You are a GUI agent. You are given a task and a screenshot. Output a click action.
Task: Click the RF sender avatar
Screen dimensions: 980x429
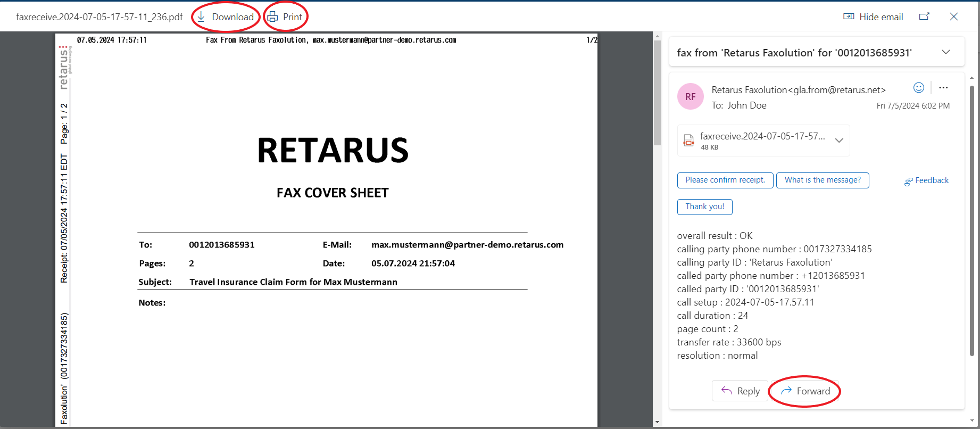click(690, 97)
